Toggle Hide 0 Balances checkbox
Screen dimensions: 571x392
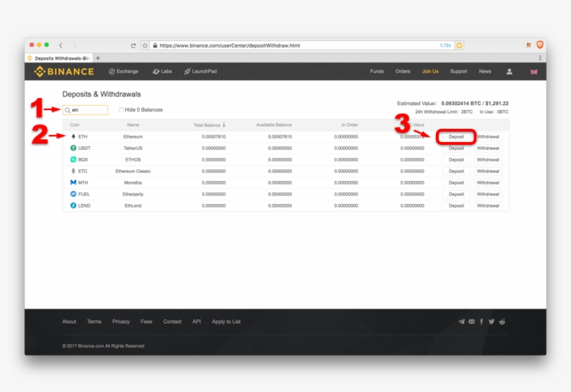pos(121,109)
